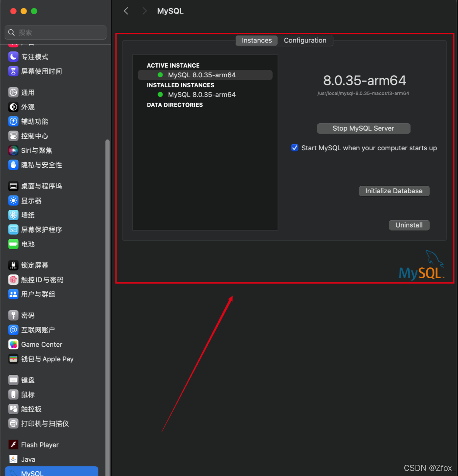The image size is (458, 476).
Task: Open Users & Groups (用户与群组) icon
Action: [14, 294]
